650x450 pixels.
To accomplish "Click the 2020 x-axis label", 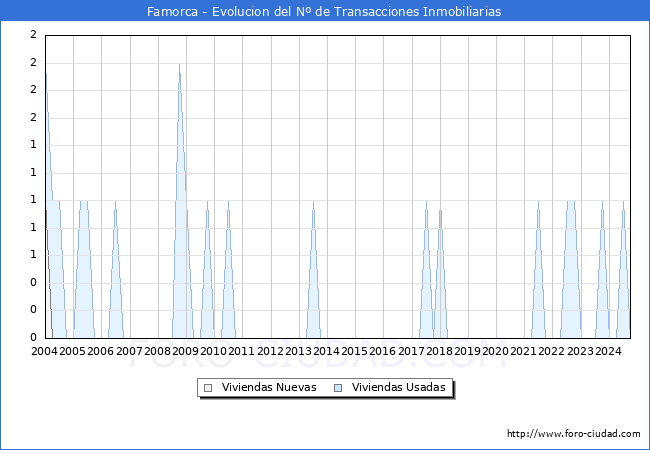I will point(495,351).
